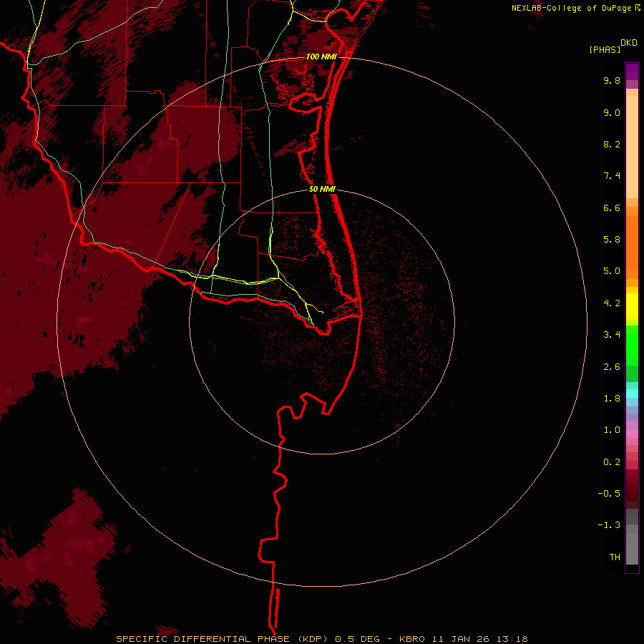Click the 9.8 value on the color scale
Image resolution: width=644 pixels, height=644 pixels.
point(612,80)
